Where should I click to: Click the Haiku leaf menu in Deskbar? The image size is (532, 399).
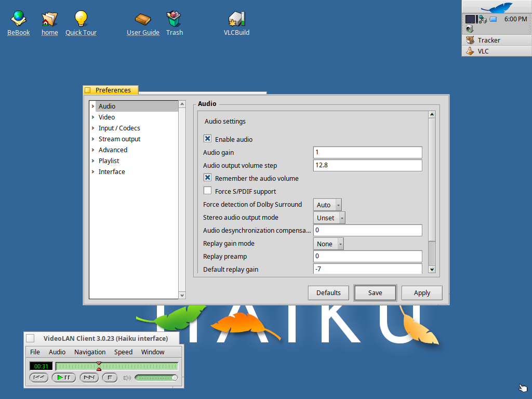pos(497,7)
